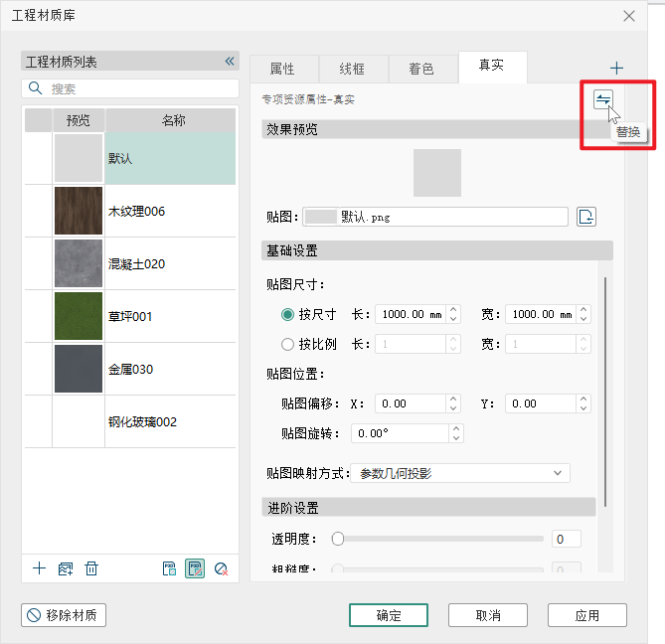Click the circle icon with red X
665x644 pixels.
click(x=221, y=568)
